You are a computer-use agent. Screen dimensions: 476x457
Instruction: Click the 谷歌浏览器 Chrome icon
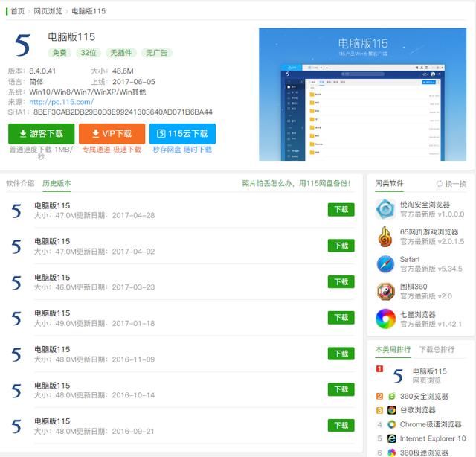(392, 410)
